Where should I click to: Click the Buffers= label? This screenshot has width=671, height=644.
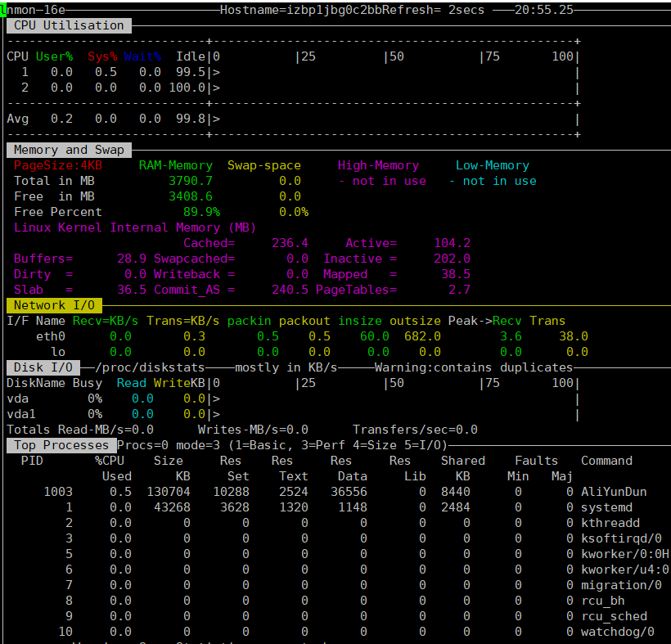tap(43, 259)
